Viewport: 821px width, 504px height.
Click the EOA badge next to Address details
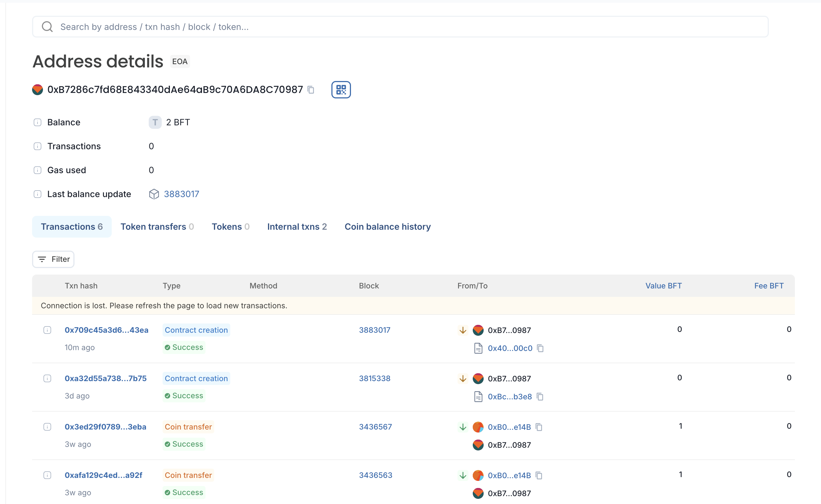(180, 61)
